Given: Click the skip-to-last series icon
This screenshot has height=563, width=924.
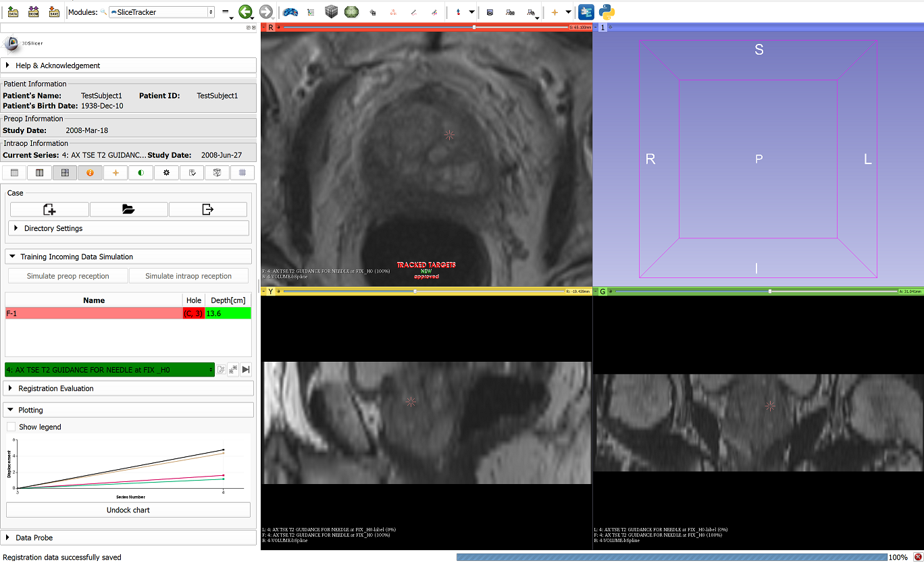Looking at the screenshot, I should pyautogui.click(x=246, y=369).
